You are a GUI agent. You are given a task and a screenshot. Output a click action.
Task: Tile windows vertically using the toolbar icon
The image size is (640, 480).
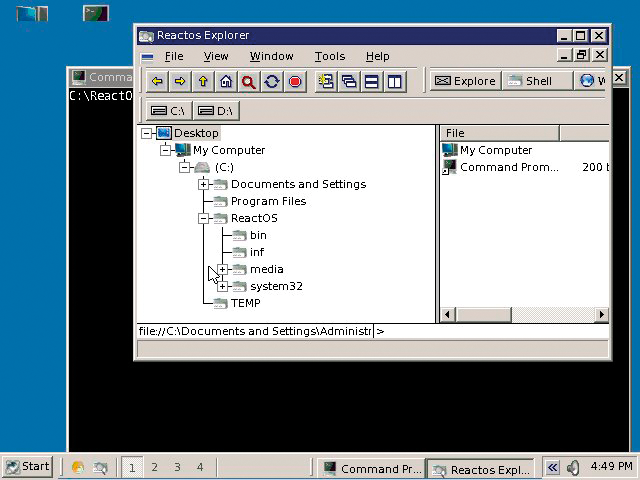395,82
